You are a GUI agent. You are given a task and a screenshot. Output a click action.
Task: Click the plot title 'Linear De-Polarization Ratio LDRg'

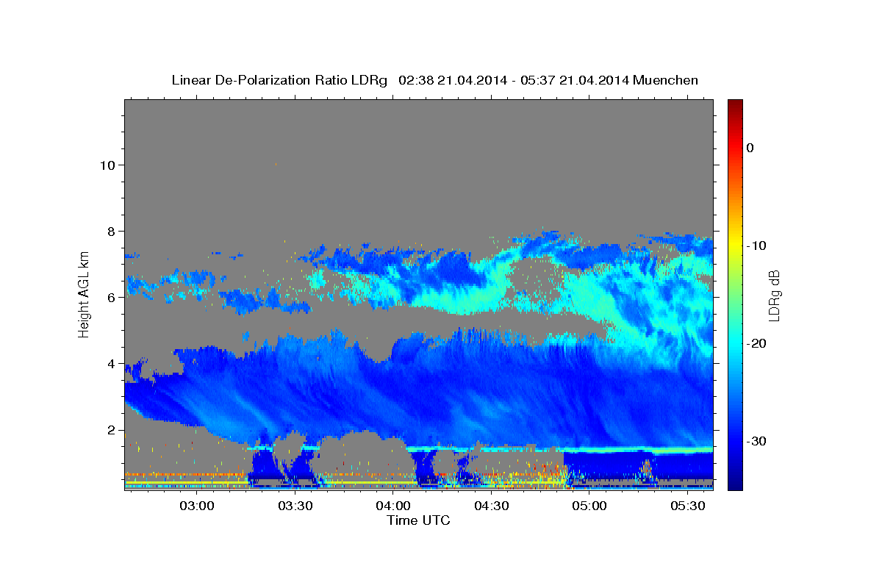[x=279, y=80]
